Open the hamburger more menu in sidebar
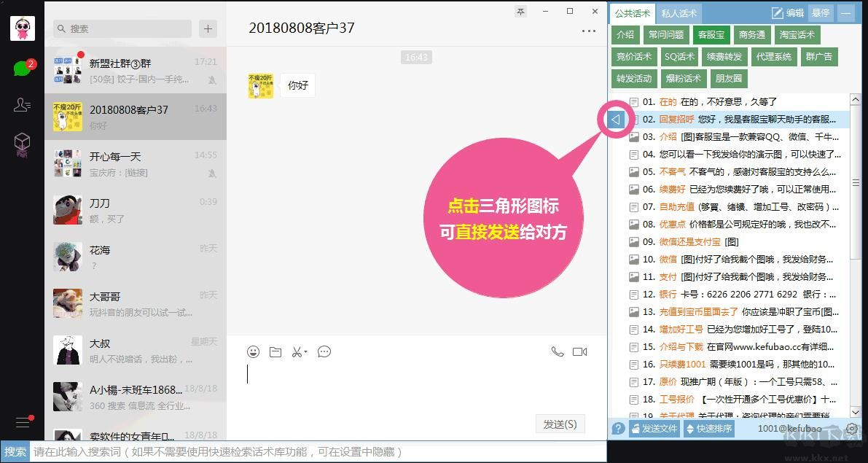The height and width of the screenshot is (463, 868). pos(23,422)
